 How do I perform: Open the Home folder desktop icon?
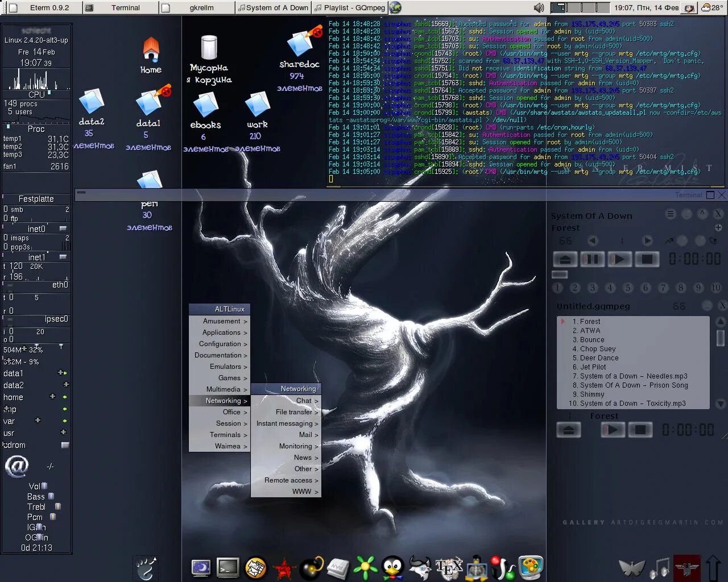tap(151, 50)
